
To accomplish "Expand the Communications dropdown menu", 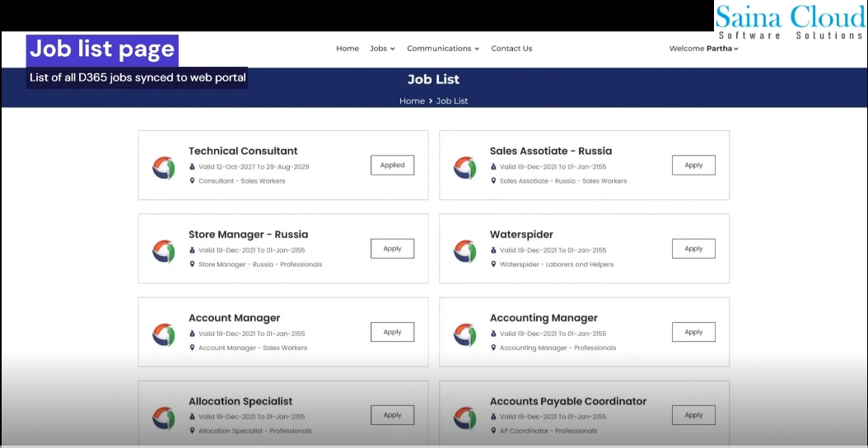I will click(x=443, y=49).
